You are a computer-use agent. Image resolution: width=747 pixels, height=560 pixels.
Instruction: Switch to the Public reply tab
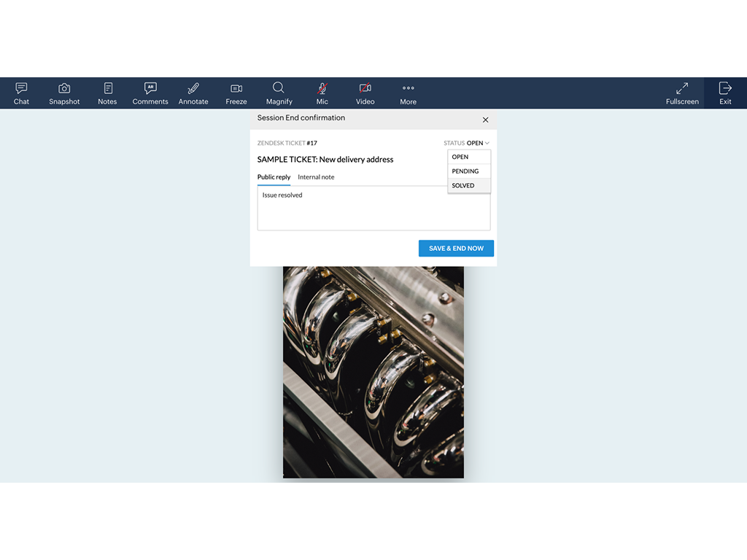click(x=274, y=177)
